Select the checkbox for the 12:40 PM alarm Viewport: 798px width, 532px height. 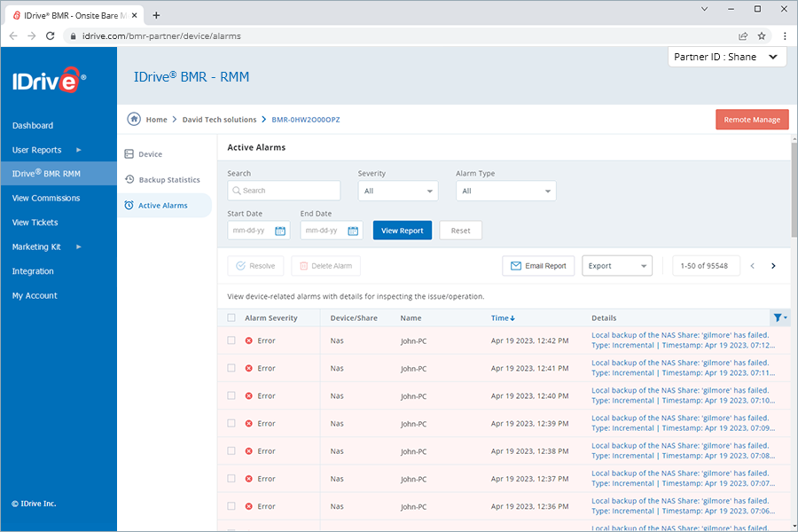coord(231,395)
